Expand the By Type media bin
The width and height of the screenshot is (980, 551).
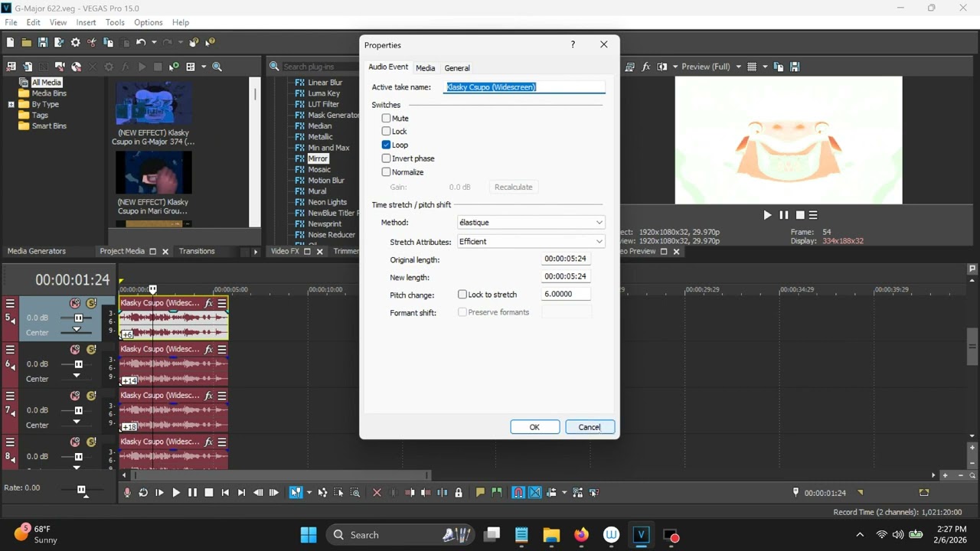pos(11,104)
